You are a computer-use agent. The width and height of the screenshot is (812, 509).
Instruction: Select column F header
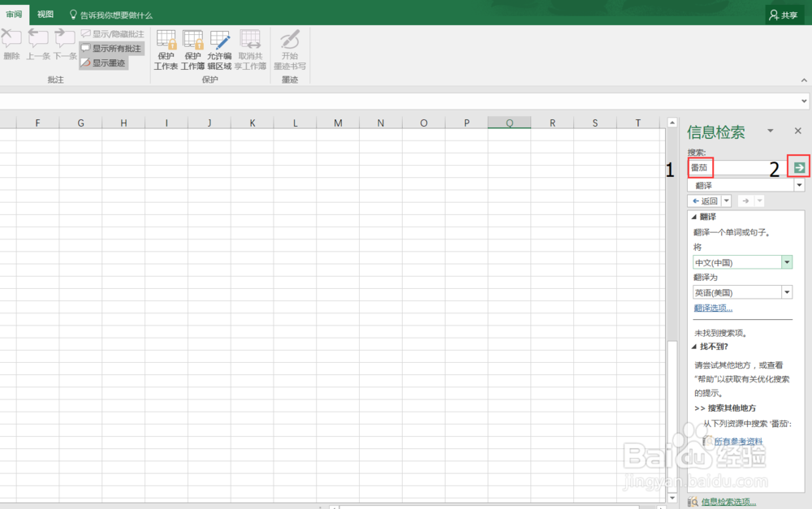coord(38,123)
